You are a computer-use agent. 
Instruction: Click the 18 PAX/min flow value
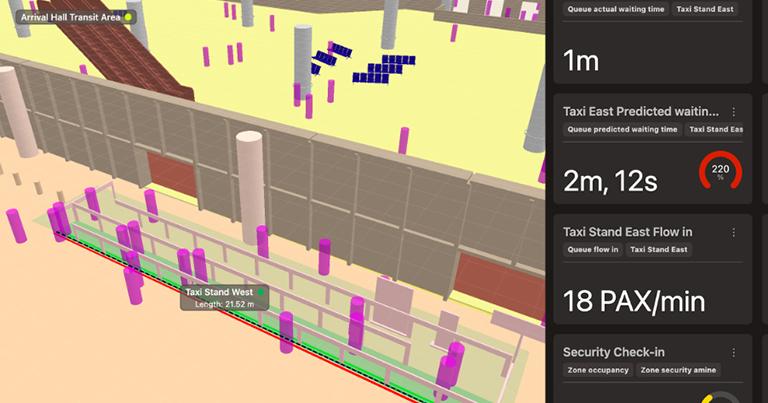pyautogui.click(x=634, y=300)
